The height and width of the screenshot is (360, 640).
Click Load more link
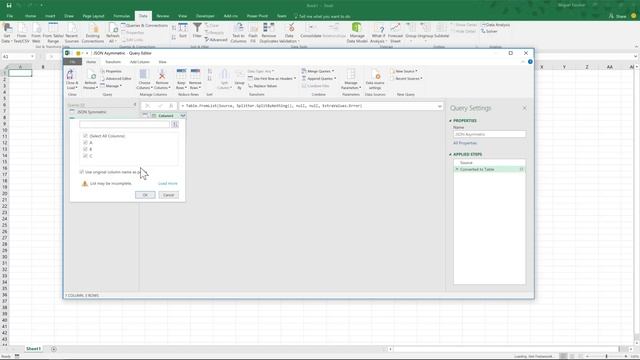(168, 184)
